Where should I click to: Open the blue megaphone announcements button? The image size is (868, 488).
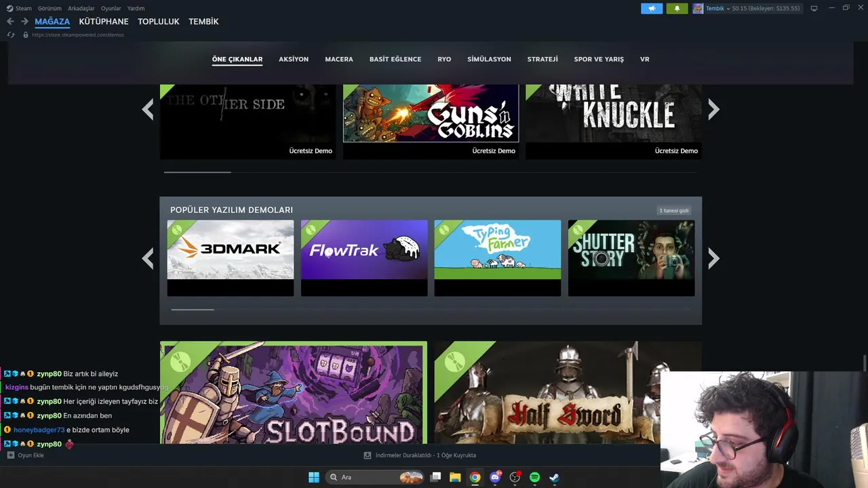[x=652, y=9]
